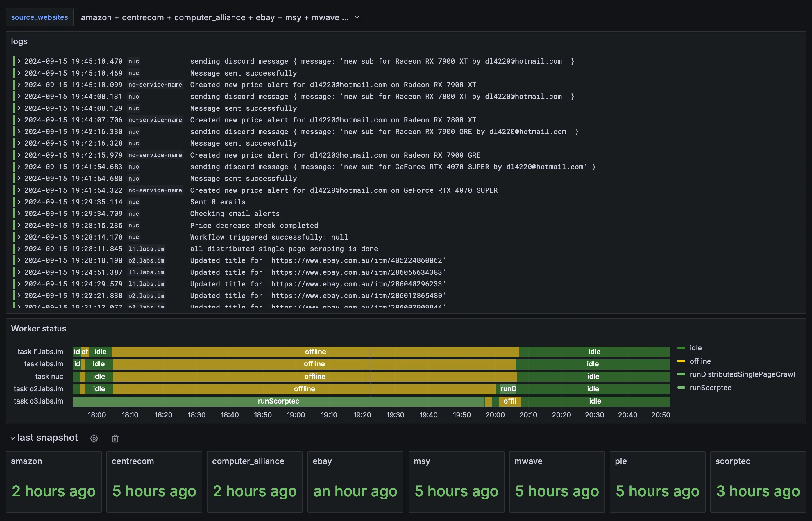Select the amazon snapshot panel title
Viewport: 812px width, 521px height.
click(26, 461)
